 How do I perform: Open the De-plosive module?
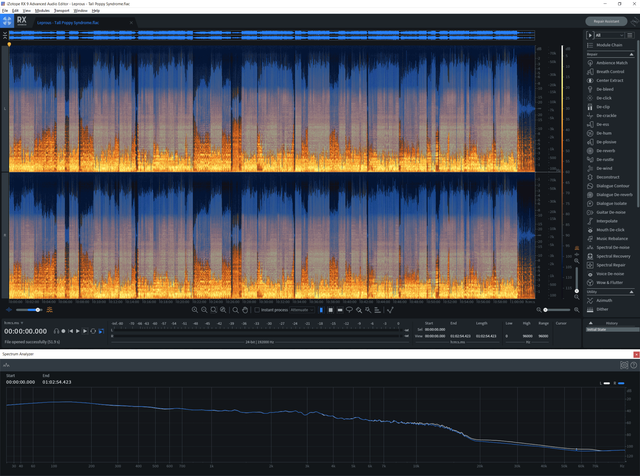click(x=602, y=142)
